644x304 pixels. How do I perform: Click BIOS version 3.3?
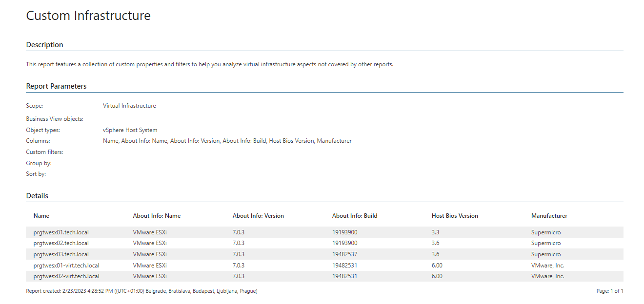click(435, 232)
